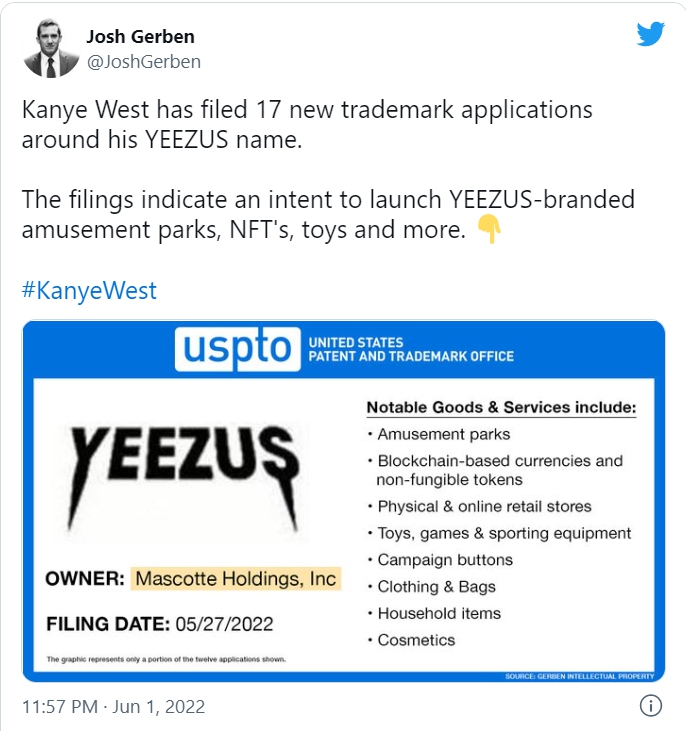The width and height of the screenshot is (686, 731).
Task: Click the Amusement parks list item
Action: [443, 434]
